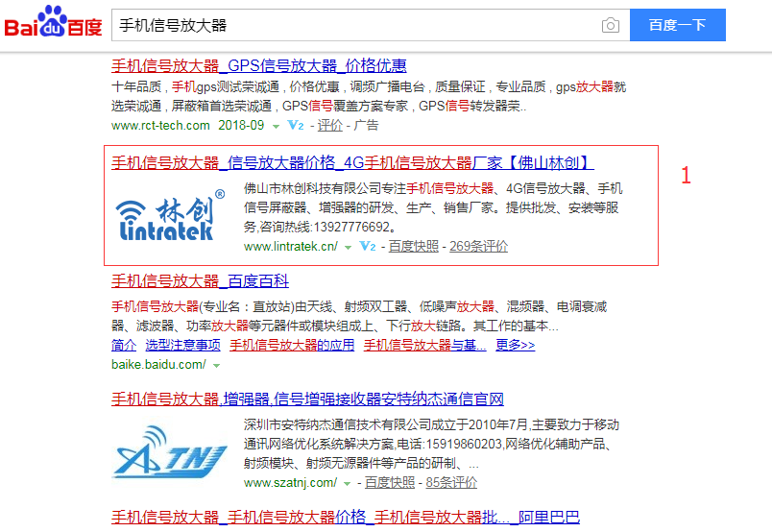Expand the arrow beside baike.baidu.com/
772x532 pixels.
217,365
